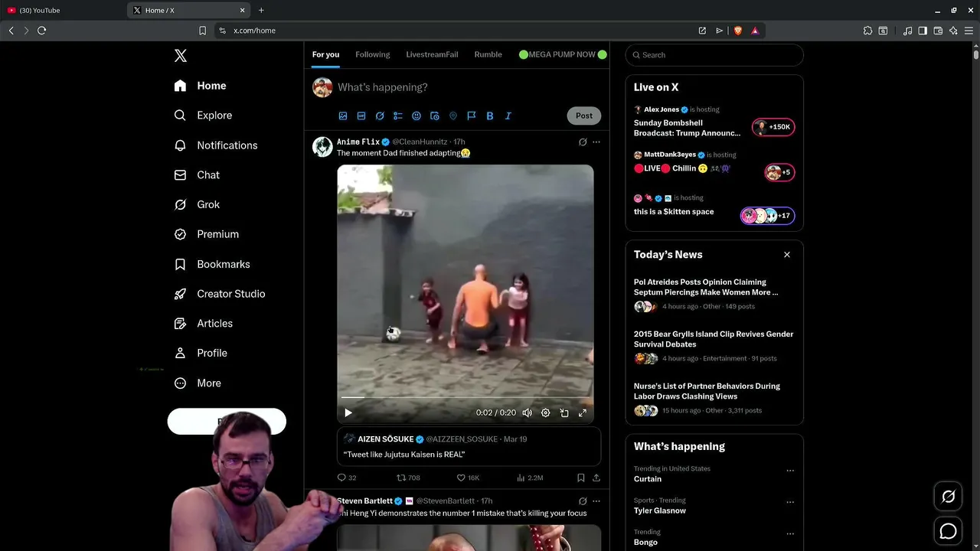
Task: Open options for the Curtain trend
Action: (790, 471)
